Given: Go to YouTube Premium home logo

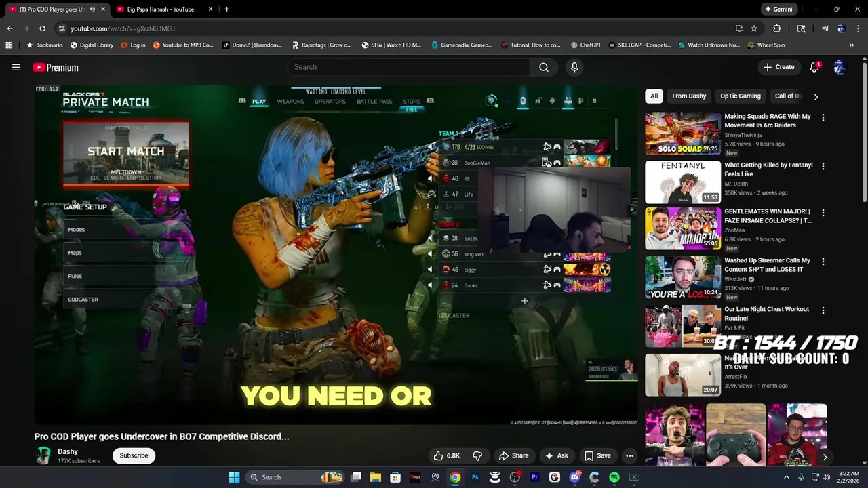Looking at the screenshot, I should (x=56, y=67).
